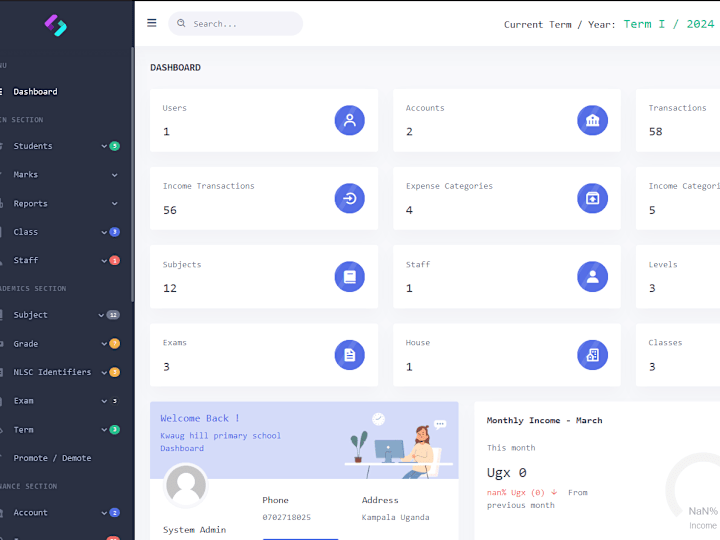Screen dimensions: 720x540
Task: Expand the Marks sidebar menu
Action: (x=60, y=174)
